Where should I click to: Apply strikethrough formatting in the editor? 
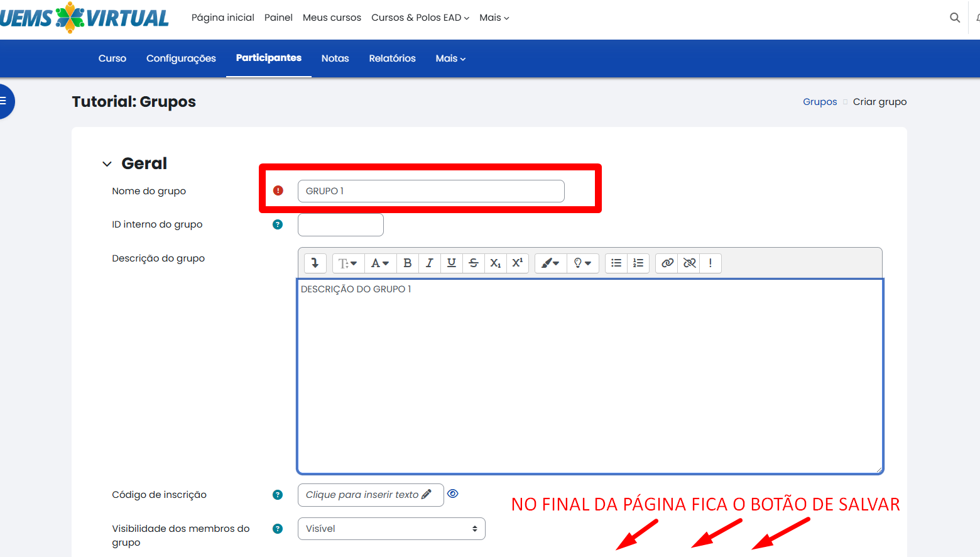[x=473, y=263]
